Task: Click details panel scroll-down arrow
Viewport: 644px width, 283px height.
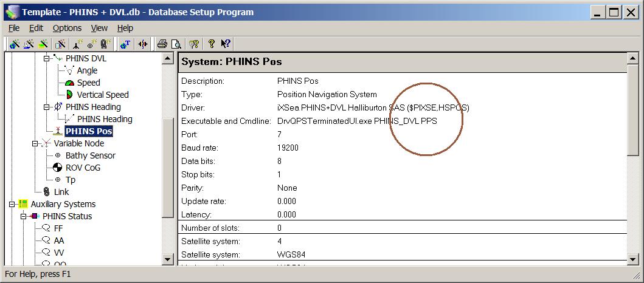Action: point(632,259)
